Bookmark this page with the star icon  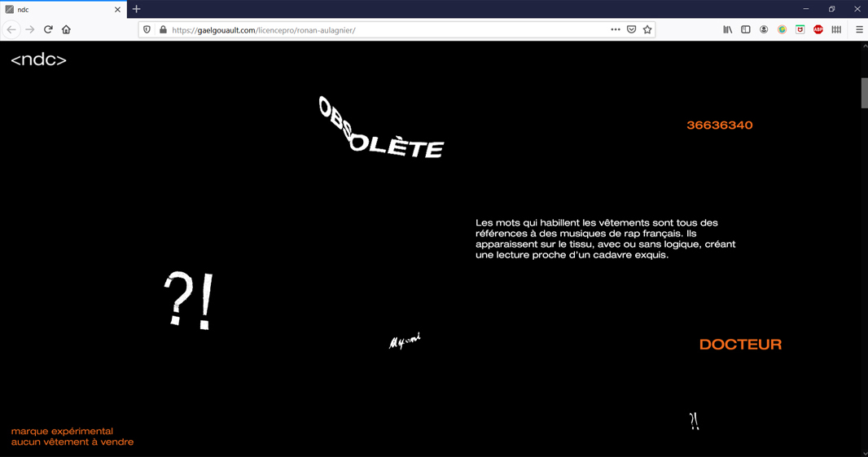coord(647,30)
